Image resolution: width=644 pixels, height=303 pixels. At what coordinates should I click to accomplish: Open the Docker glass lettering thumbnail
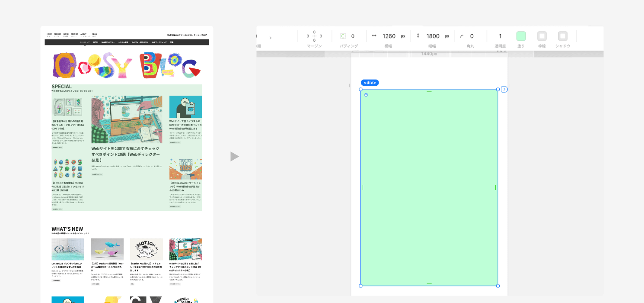(68, 249)
